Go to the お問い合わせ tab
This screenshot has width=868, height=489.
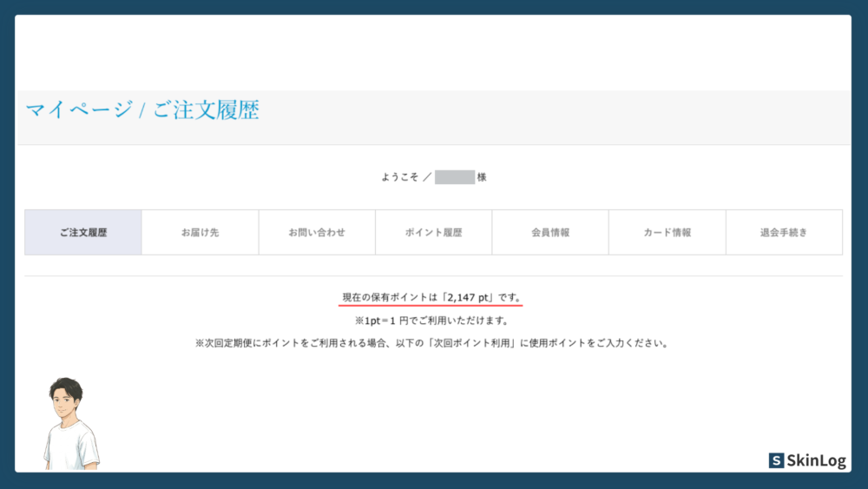click(317, 233)
